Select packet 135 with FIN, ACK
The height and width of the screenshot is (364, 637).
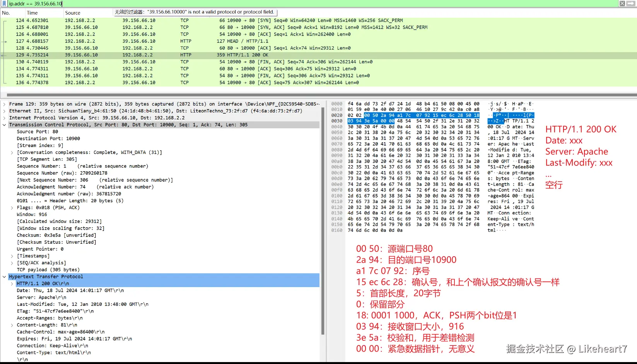tap(318, 76)
